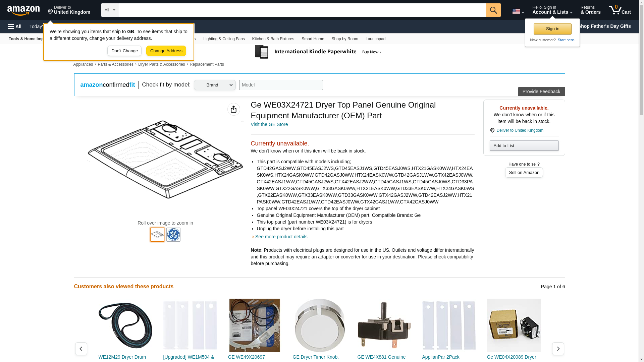Click the shopping cart icon

[x=619, y=10]
